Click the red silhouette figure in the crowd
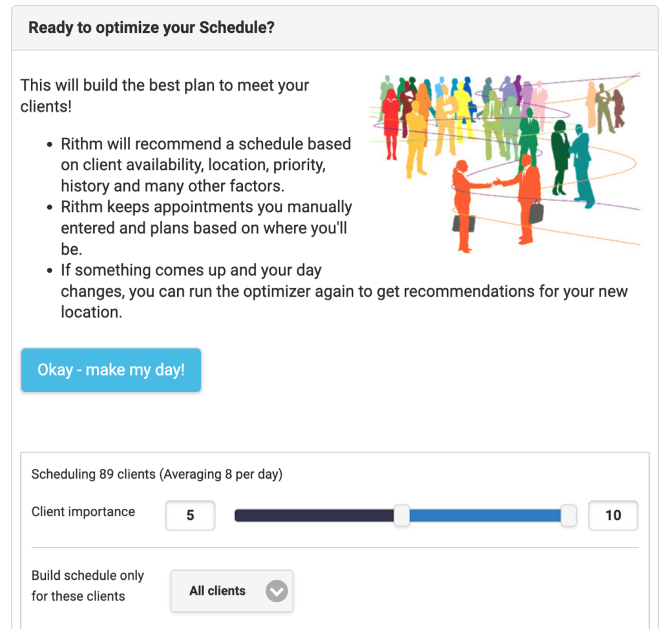This screenshot has height=629, width=672. coord(391,124)
